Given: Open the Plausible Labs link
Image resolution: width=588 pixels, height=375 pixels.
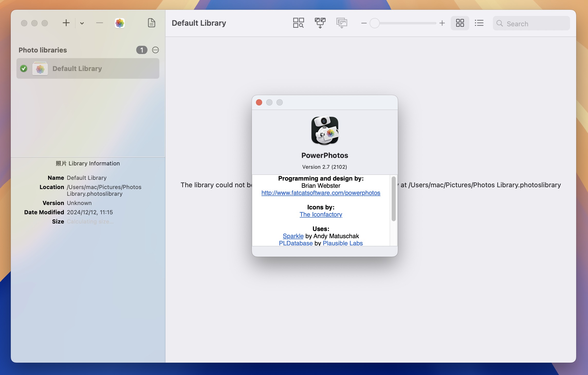Looking at the screenshot, I should click(343, 243).
